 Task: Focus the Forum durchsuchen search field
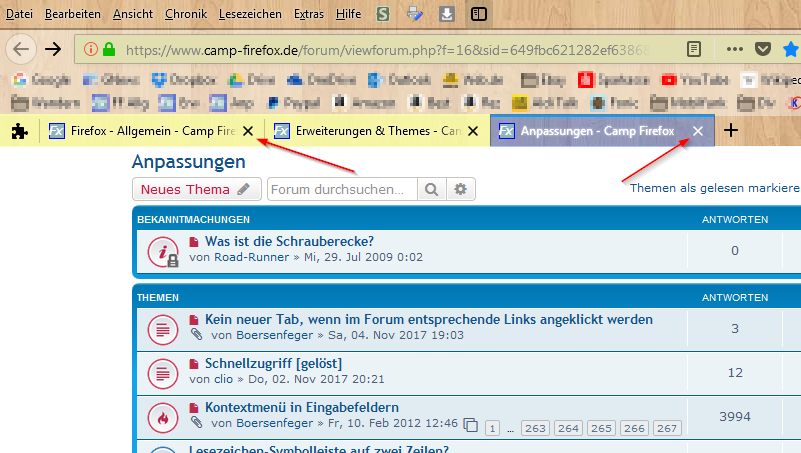[x=342, y=189]
